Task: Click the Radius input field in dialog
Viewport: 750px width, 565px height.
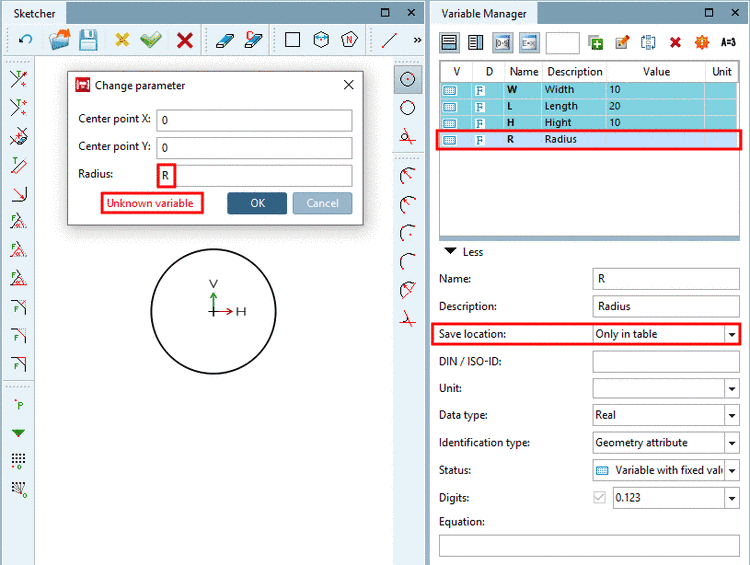Action: (x=254, y=176)
